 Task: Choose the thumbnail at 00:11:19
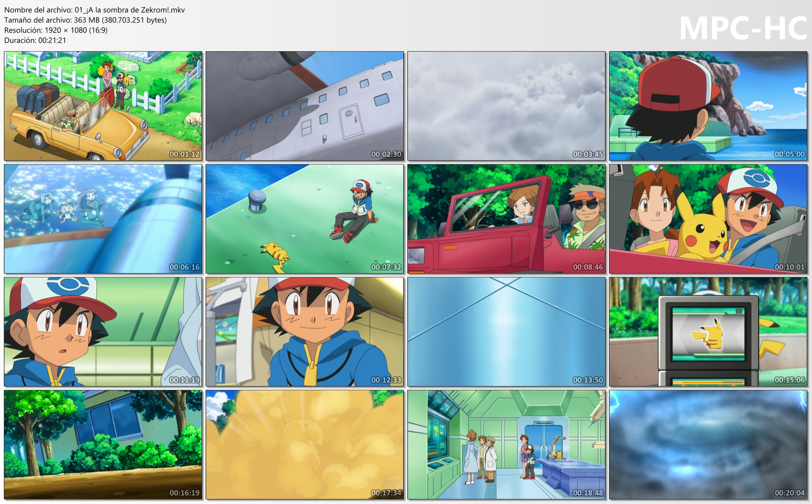pos(103,332)
